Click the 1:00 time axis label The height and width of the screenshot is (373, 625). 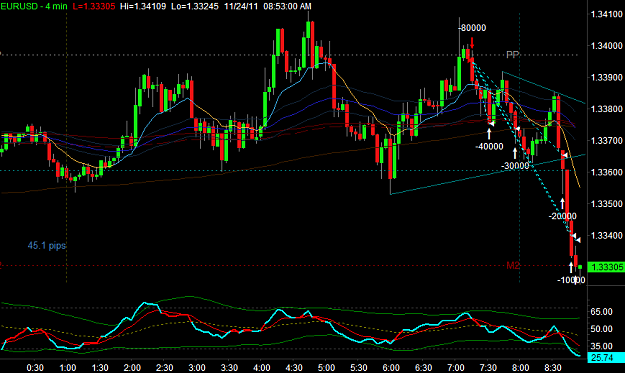point(67,367)
